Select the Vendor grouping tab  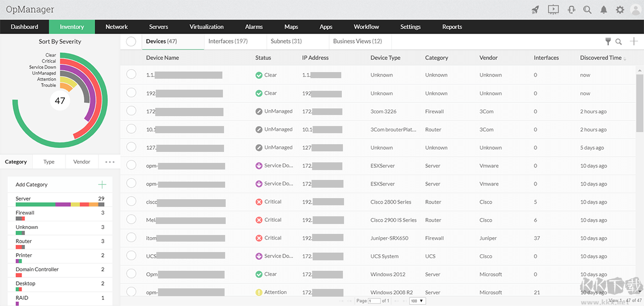(81, 162)
